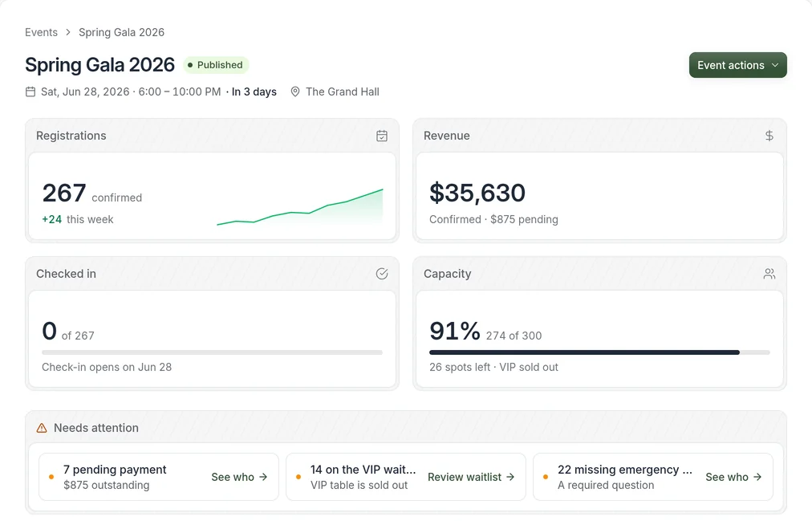Click VIP table is sold out text
The height and width of the screenshot is (521, 812).
pos(359,485)
